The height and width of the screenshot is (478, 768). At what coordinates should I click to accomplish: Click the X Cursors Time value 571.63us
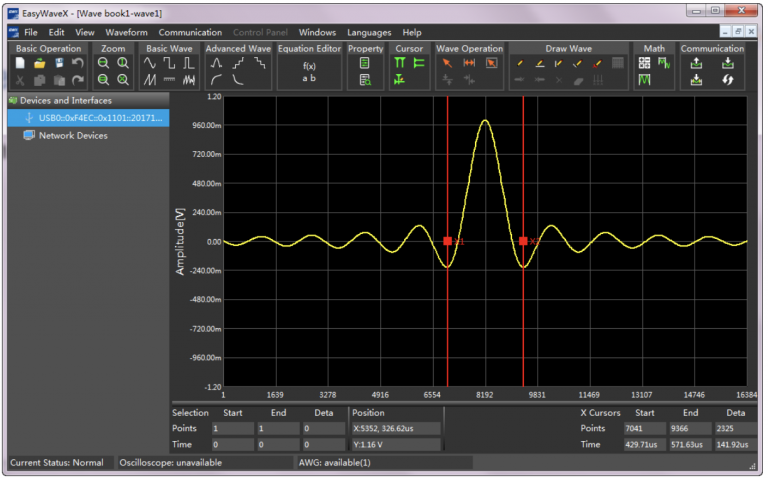tap(690, 445)
